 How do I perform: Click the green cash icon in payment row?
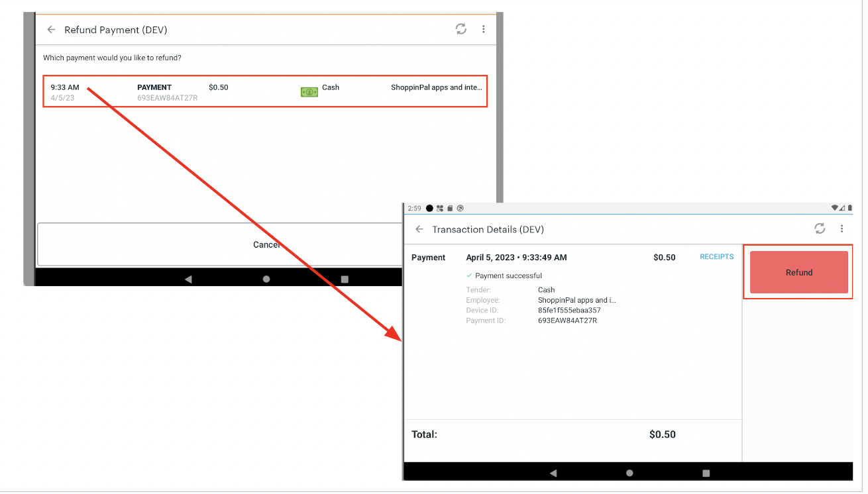[x=309, y=92]
